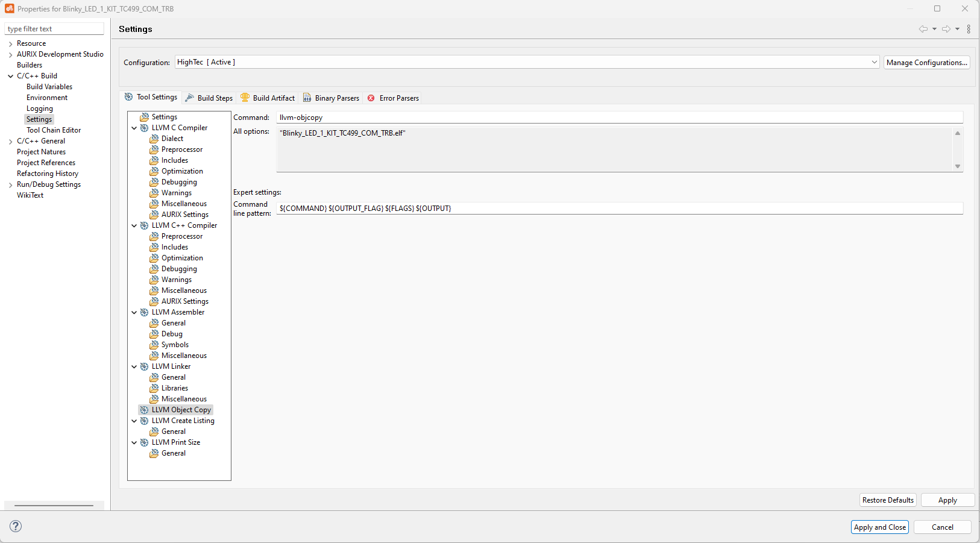Click the red Error Parsers icon
The width and height of the screenshot is (980, 543).
(372, 98)
